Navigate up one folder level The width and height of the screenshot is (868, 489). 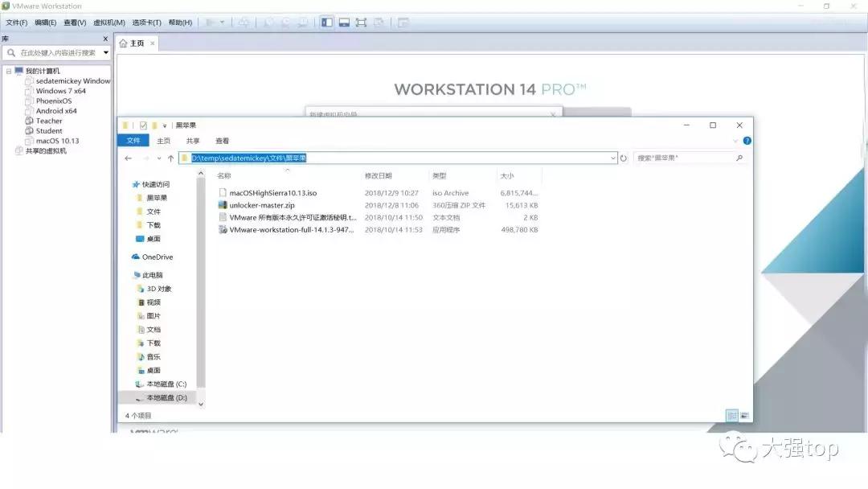[170, 158]
